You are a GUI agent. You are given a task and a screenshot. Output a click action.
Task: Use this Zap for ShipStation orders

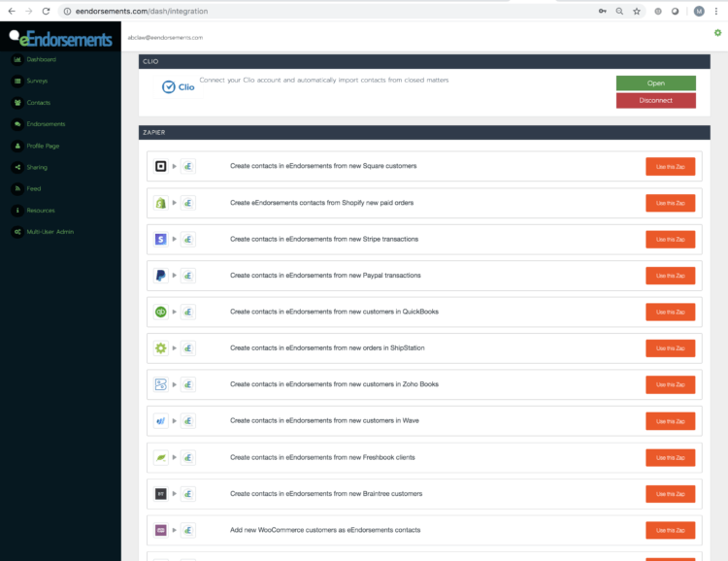tap(670, 348)
